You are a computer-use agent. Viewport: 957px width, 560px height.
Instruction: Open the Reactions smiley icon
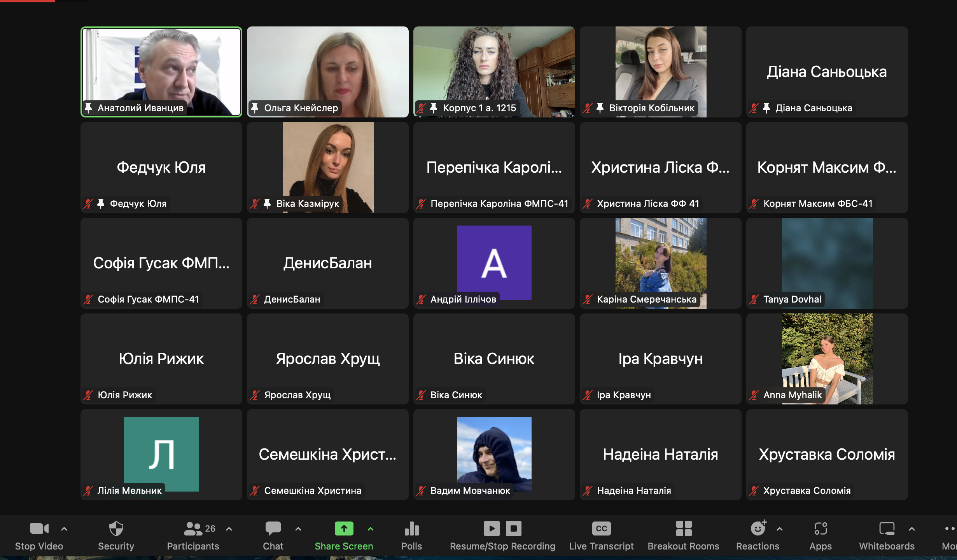(x=758, y=528)
